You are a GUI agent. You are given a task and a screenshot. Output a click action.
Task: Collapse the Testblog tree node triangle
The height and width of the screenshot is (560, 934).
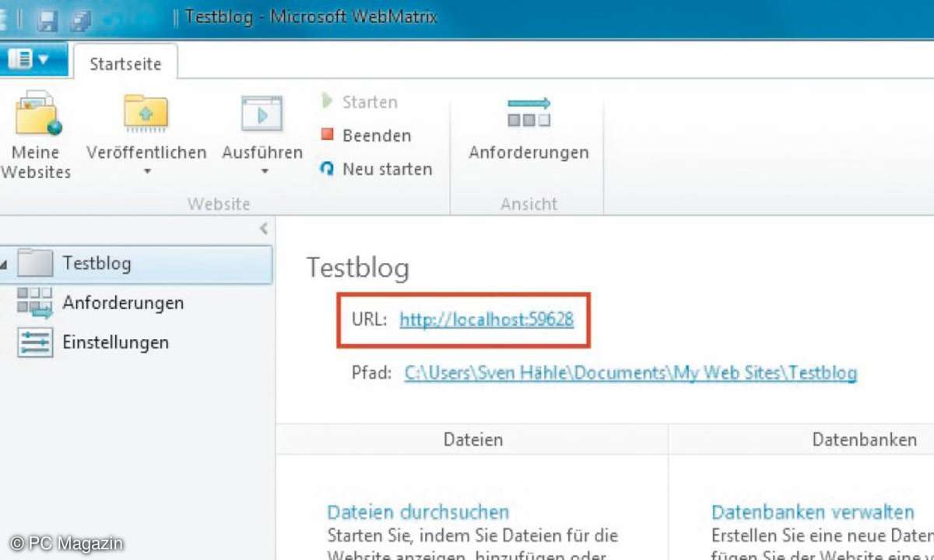[4, 264]
